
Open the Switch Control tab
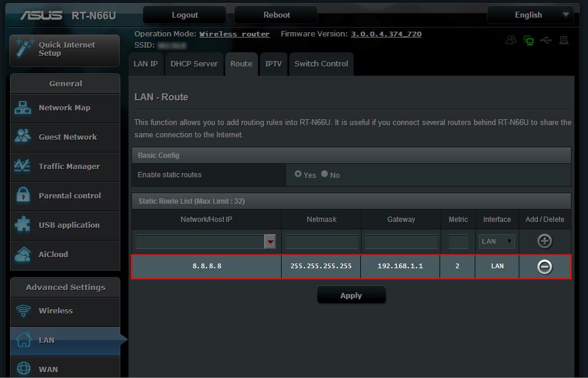(322, 64)
